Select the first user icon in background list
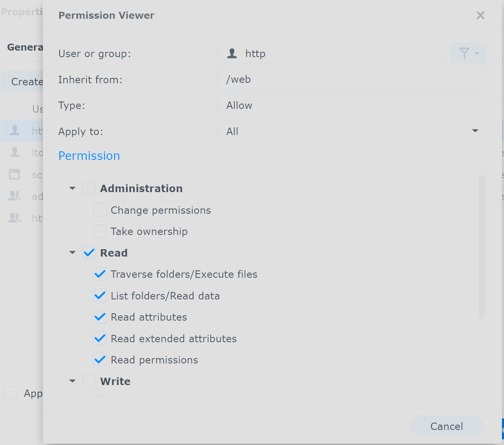The image size is (504, 445). [15, 131]
